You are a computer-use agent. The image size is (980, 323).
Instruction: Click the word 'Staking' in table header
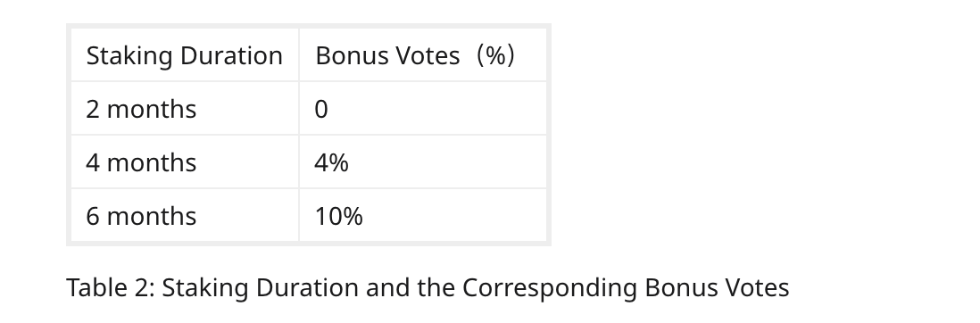pyautogui.click(x=129, y=55)
